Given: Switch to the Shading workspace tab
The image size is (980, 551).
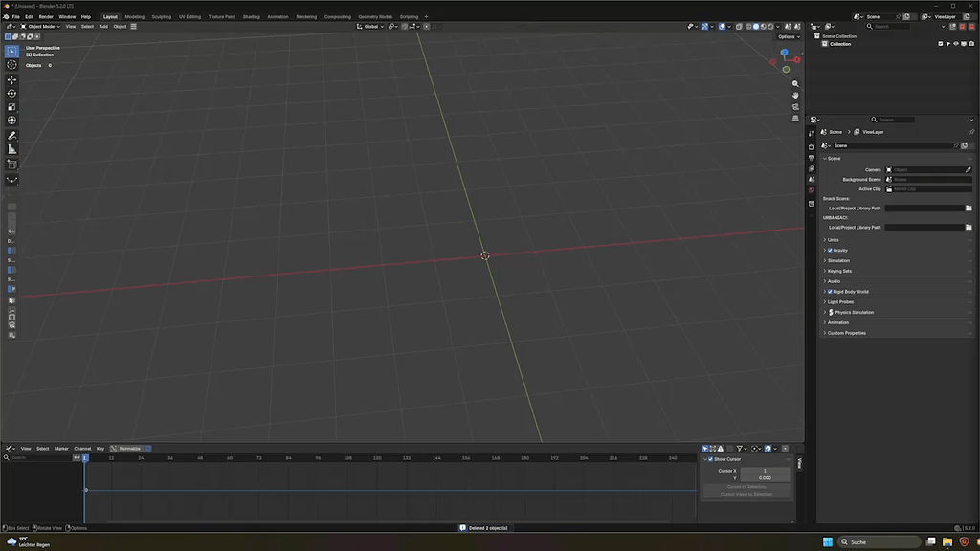Looking at the screenshot, I should [x=252, y=17].
